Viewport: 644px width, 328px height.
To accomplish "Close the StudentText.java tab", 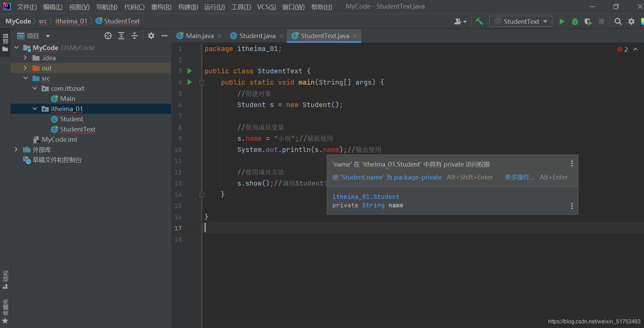I will tap(355, 36).
